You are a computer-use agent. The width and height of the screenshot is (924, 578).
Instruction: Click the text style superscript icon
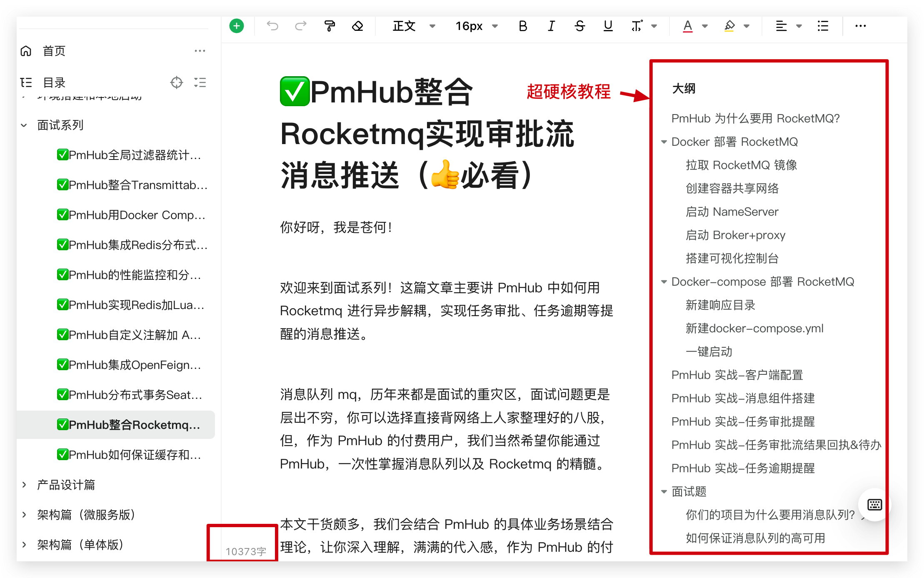click(x=637, y=26)
